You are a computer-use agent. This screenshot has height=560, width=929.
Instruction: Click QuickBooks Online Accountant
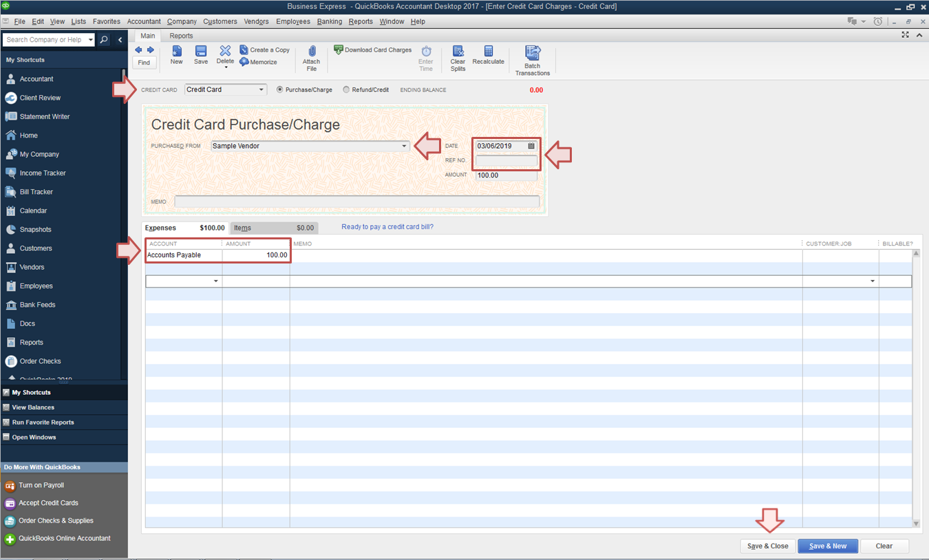coord(58,539)
